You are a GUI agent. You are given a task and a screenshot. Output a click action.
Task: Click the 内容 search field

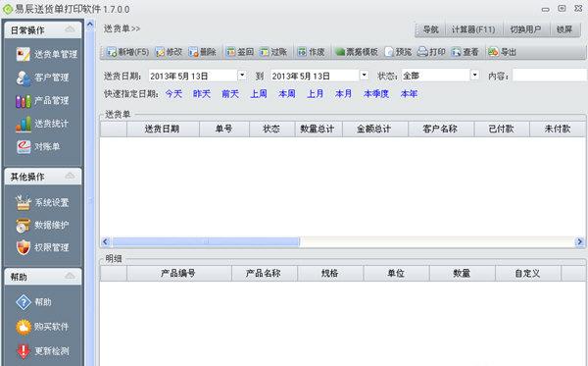click(x=550, y=76)
